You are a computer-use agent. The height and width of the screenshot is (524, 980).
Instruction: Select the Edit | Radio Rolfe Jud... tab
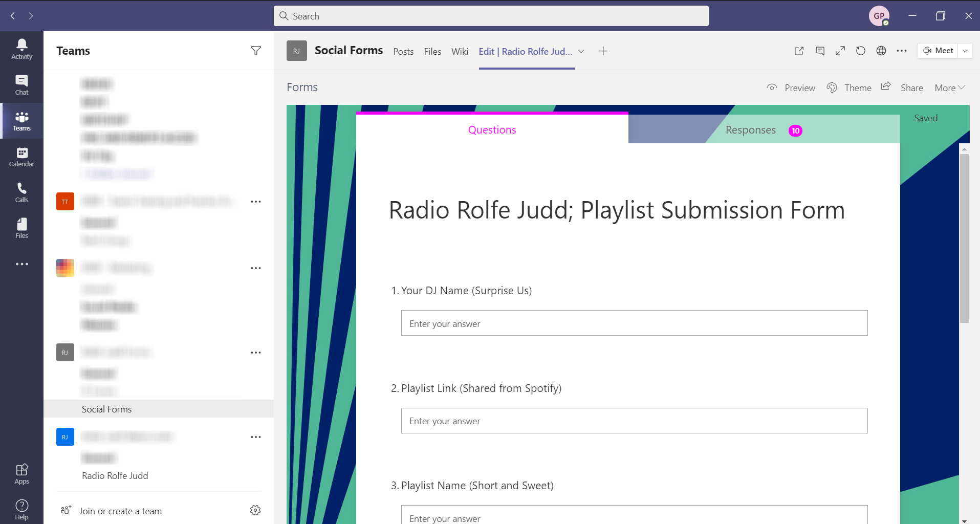(526, 51)
